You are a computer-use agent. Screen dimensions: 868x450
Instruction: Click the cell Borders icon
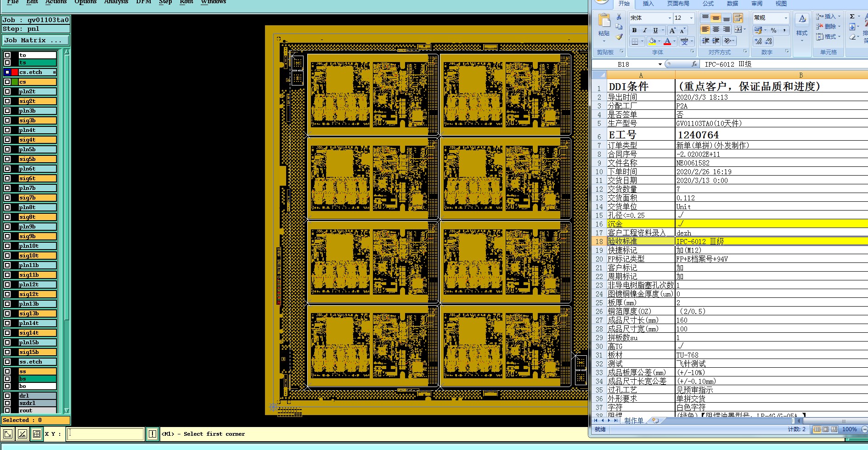[635, 41]
